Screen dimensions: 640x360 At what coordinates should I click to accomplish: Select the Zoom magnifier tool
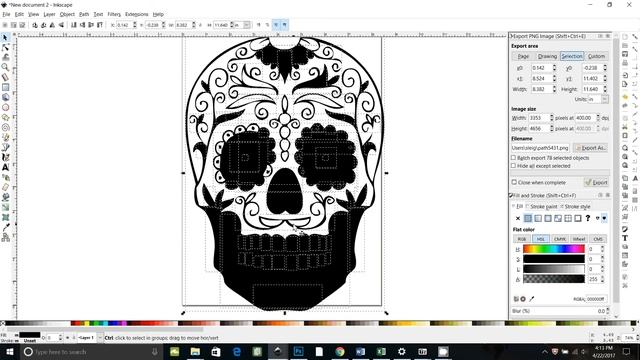[5, 67]
